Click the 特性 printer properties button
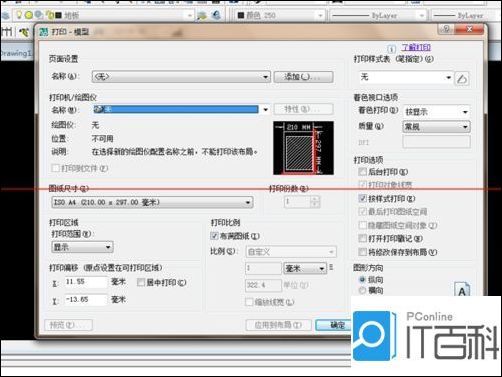This screenshot has width=502, height=377. pos(303,109)
